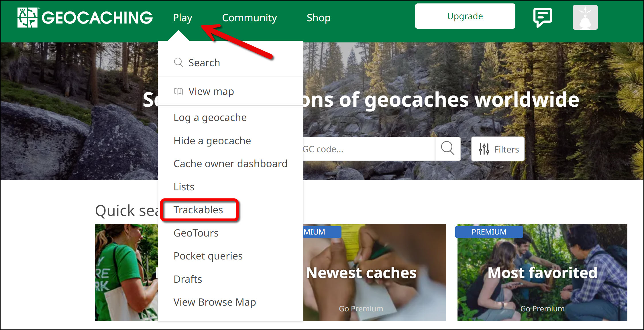Click Go Premium under Newest caches
Screen dimensions: 644x330
(361, 309)
